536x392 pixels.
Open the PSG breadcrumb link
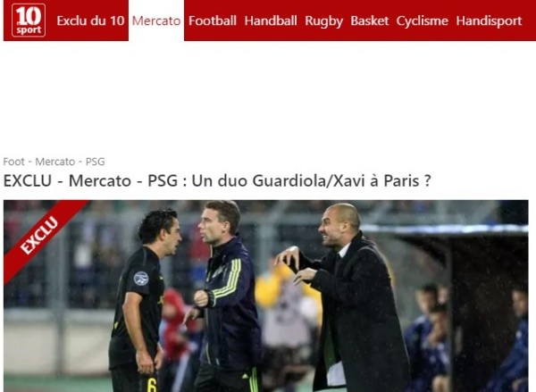point(95,162)
